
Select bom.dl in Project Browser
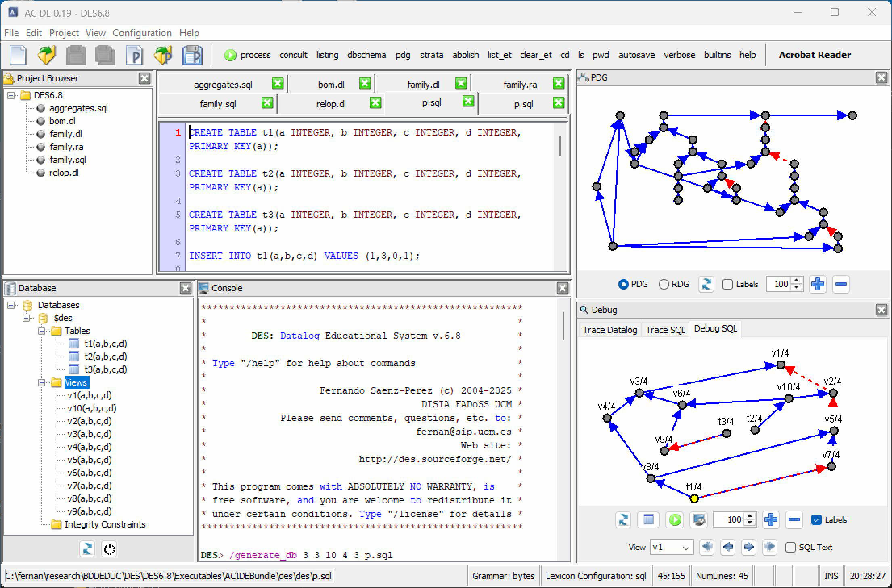[x=62, y=121]
